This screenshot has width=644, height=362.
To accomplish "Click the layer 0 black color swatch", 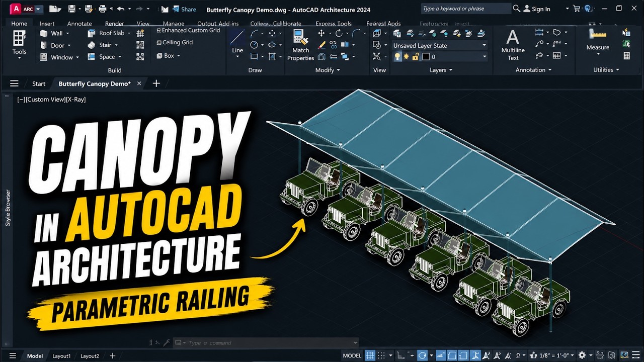I will pyautogui.click(x=426, y=57).
